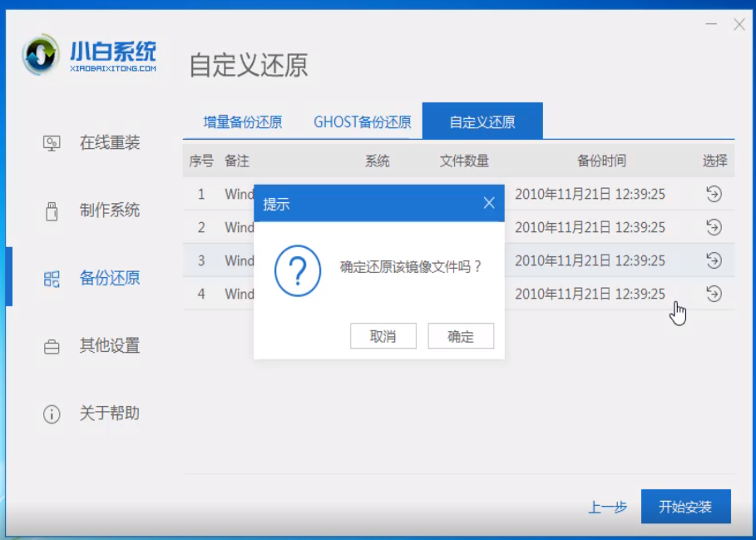
Task: Close the 提示 dialog with X
Action: [x=489, y=203]
